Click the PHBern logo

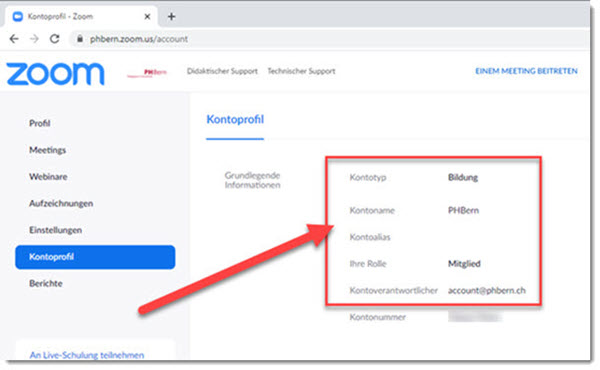[x=147, y=73]
